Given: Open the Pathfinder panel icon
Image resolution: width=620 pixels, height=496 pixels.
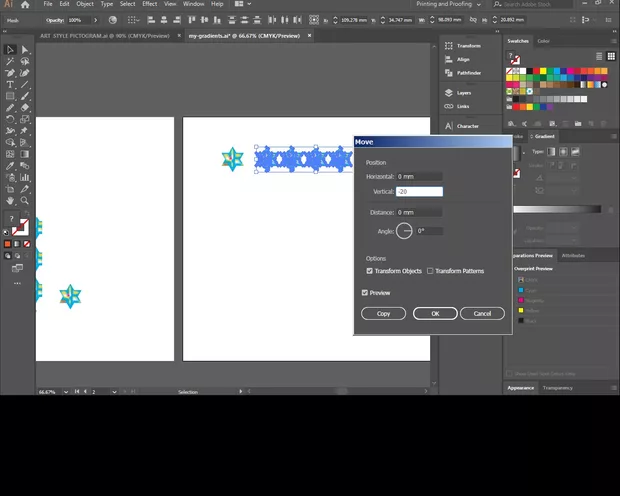Looking at the screenshot, I should pos(449,72).
